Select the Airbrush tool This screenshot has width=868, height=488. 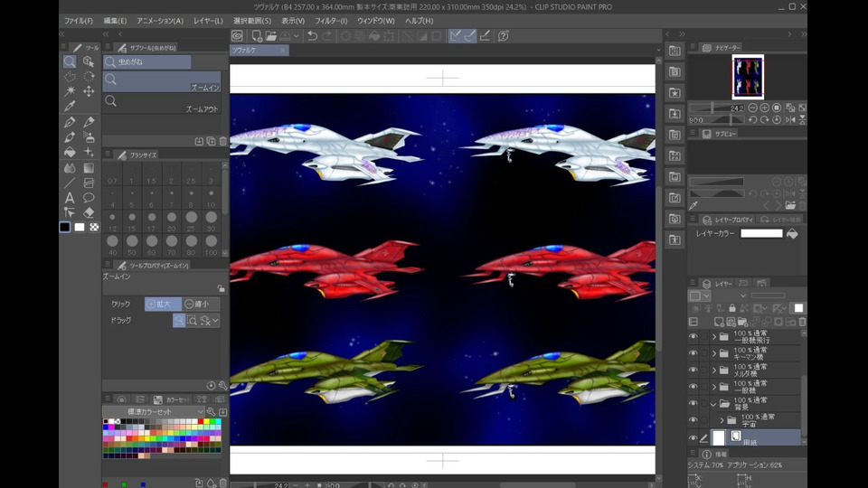click(89, 136)
